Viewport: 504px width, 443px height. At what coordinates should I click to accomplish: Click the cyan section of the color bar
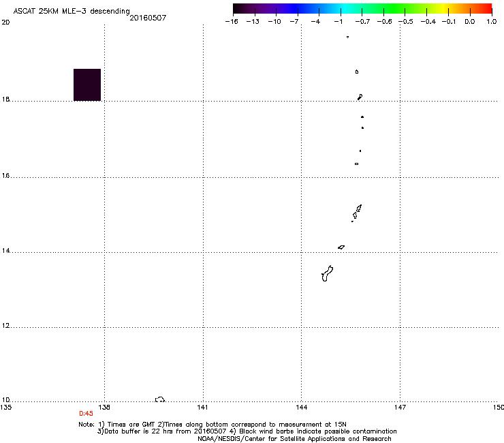(x=345, y=9)
